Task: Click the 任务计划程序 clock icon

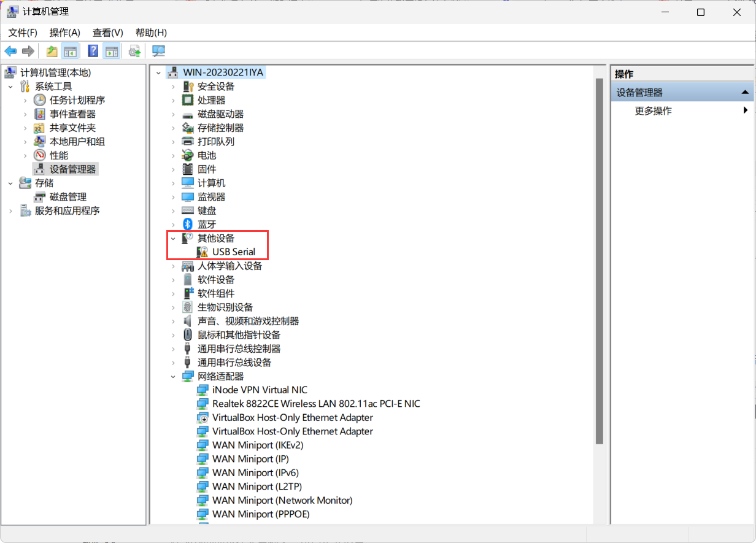Action: click(39, 100)
